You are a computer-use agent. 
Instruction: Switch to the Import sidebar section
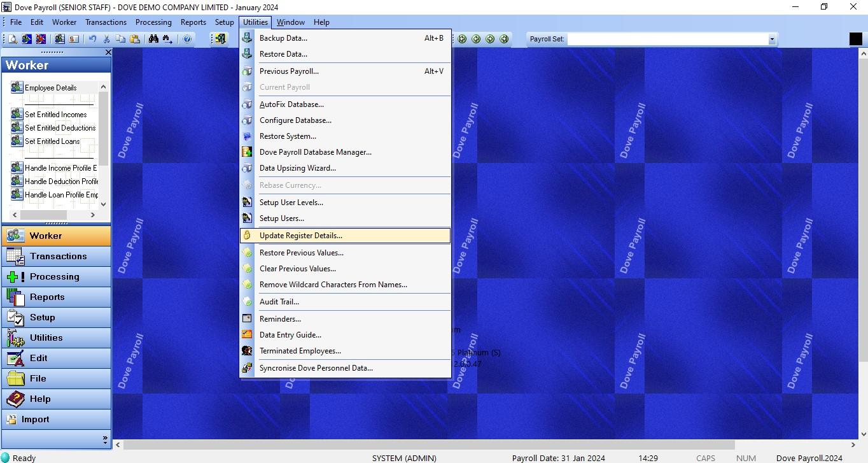click(x=56, y=419)
